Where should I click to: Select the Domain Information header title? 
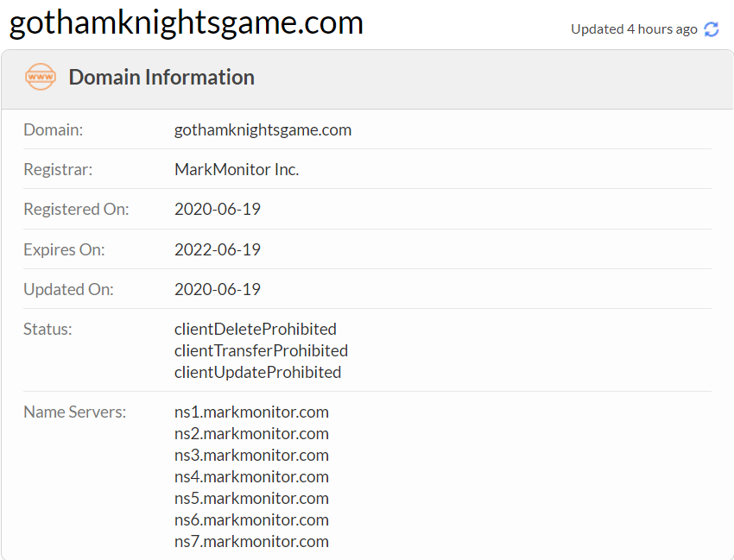click(161, 77)
